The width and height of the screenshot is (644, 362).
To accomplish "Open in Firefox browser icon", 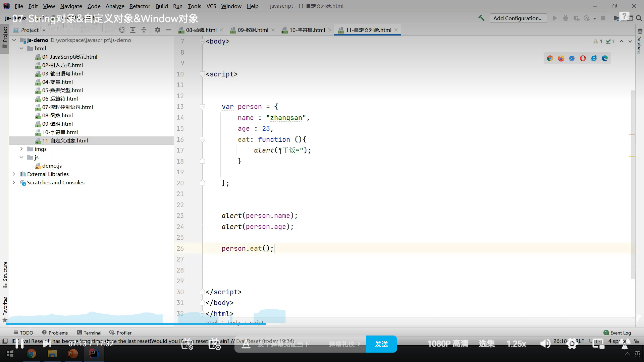I will click(561, 58).
